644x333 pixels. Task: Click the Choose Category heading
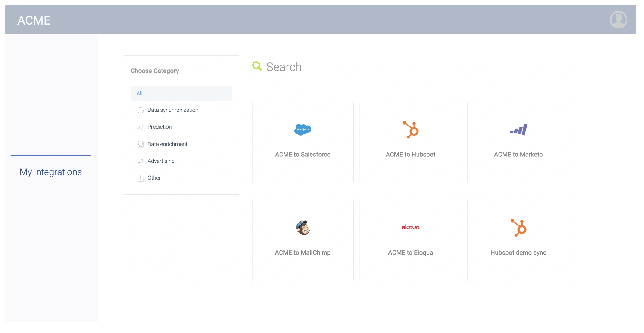point(155,71)
